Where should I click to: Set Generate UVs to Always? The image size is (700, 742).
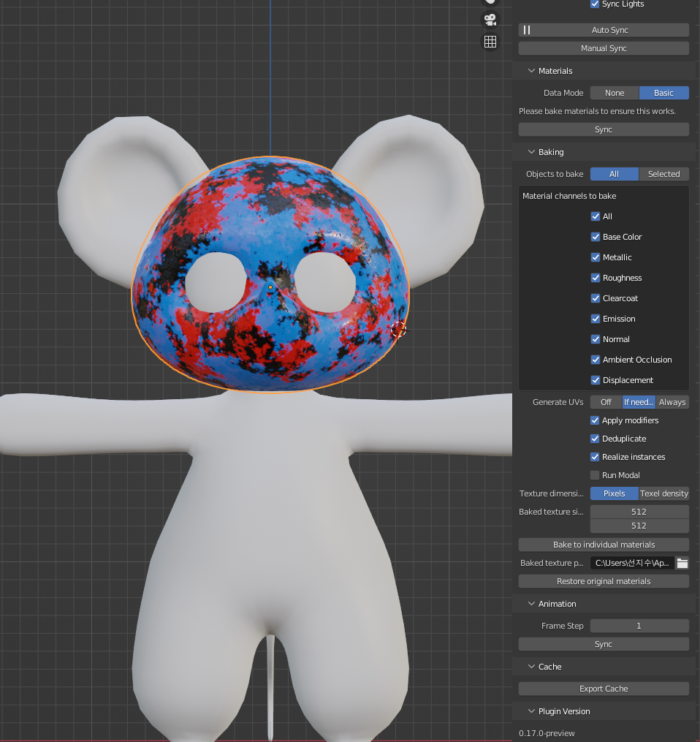pyautogui.click(x=672, y=402)
